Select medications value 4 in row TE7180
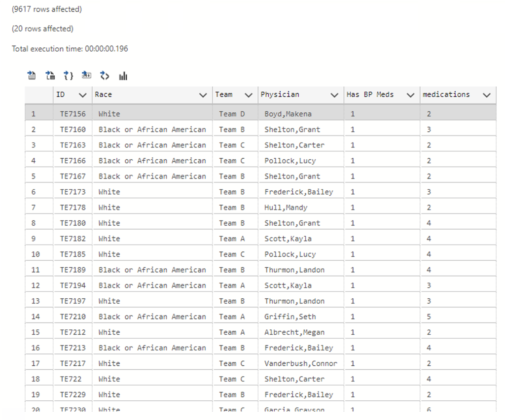Screen dimensions: 505x420 (458, 223)
